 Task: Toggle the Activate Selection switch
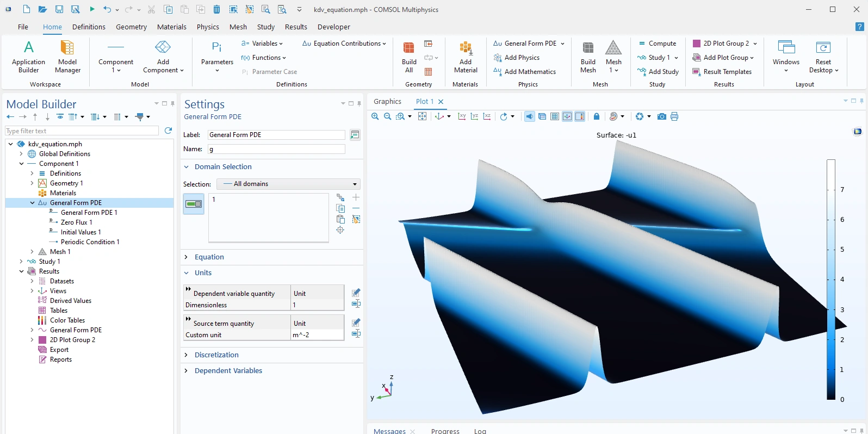[x=194, y=204]
